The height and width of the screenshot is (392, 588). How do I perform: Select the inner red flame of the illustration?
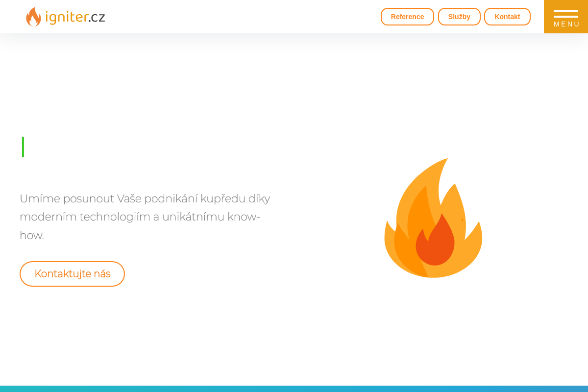point(435,240)
